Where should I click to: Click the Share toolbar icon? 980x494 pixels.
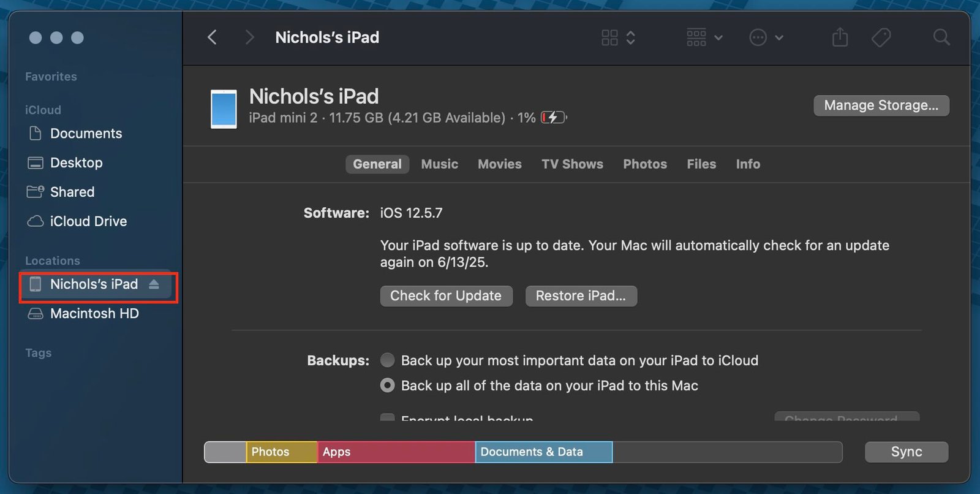tap(840, 37)
